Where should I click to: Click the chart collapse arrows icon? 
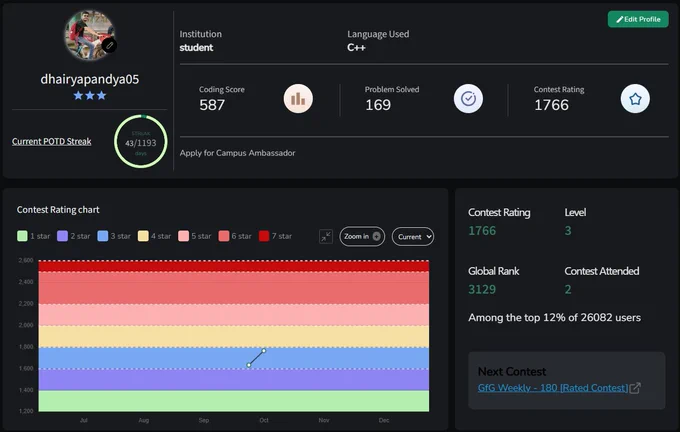click(x=326, y=236)
